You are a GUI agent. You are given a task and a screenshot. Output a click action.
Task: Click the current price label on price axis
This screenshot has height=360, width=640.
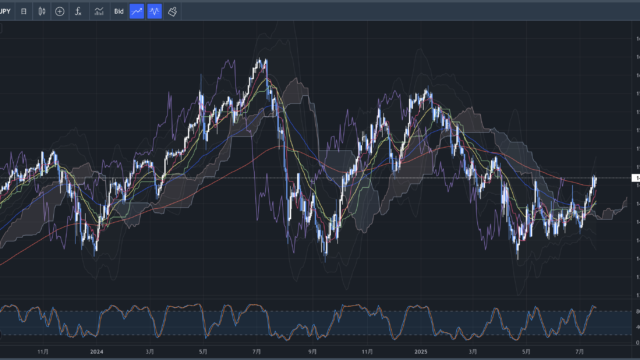click(636, 178)
